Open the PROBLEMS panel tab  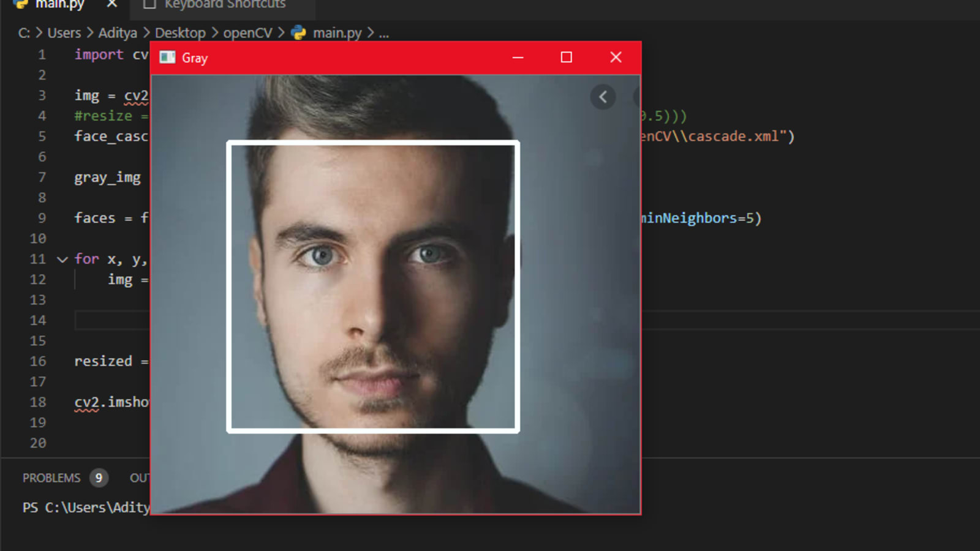click(51, 478)
